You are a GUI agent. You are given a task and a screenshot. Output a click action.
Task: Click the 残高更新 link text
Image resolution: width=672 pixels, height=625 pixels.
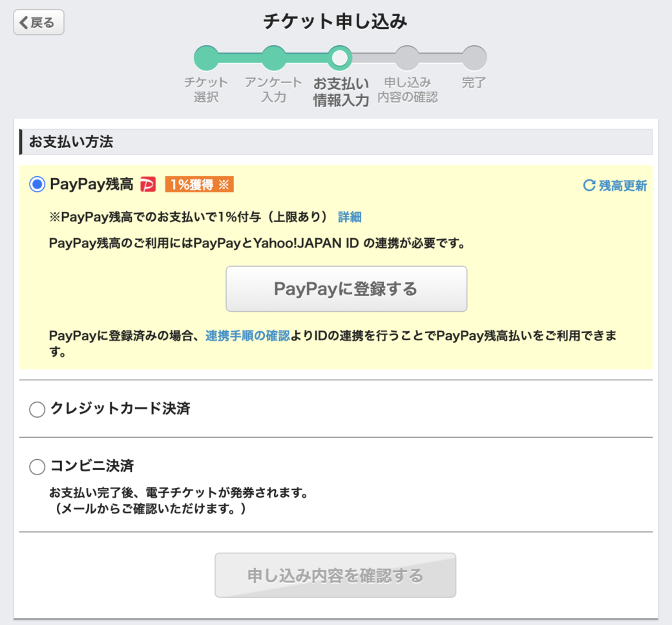coord(623,185)
